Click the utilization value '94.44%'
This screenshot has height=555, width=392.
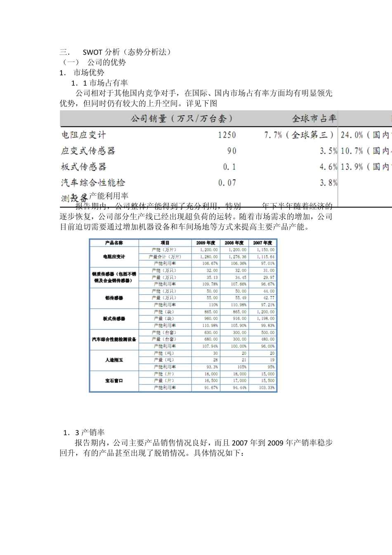coord(240,388)
